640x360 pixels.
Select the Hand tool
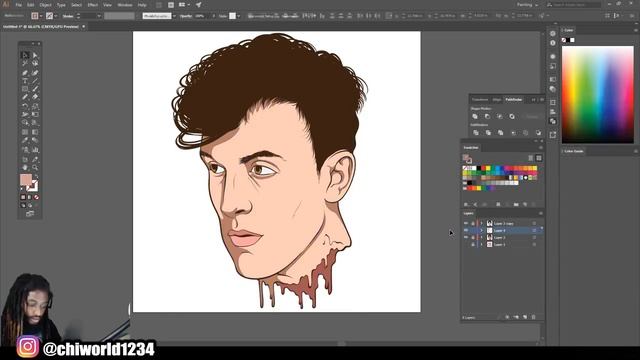pyautogui.click(x=25, y=167)
